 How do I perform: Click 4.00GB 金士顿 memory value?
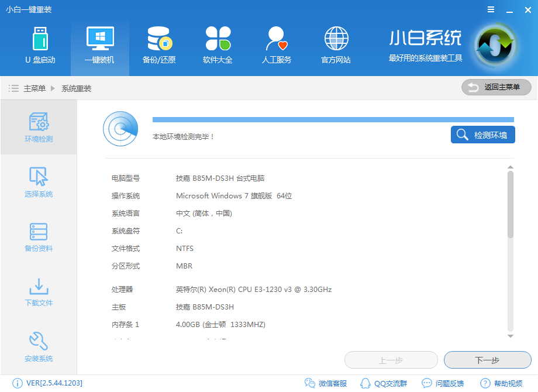pyautogui.click(x=220, y=324)
